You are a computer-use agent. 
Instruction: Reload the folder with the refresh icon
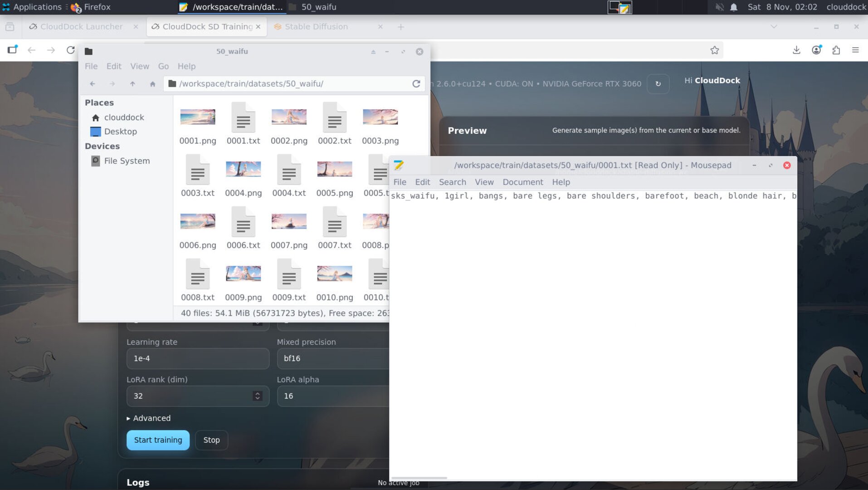point(416,83)
